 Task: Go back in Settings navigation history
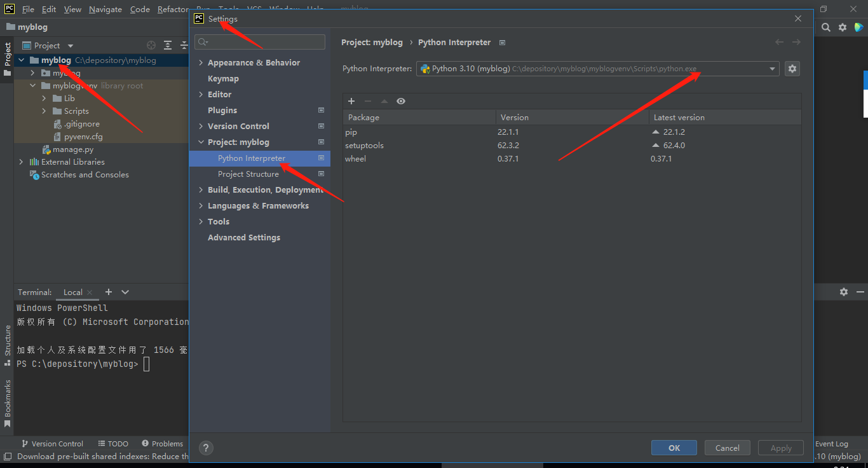click(780, 42)
